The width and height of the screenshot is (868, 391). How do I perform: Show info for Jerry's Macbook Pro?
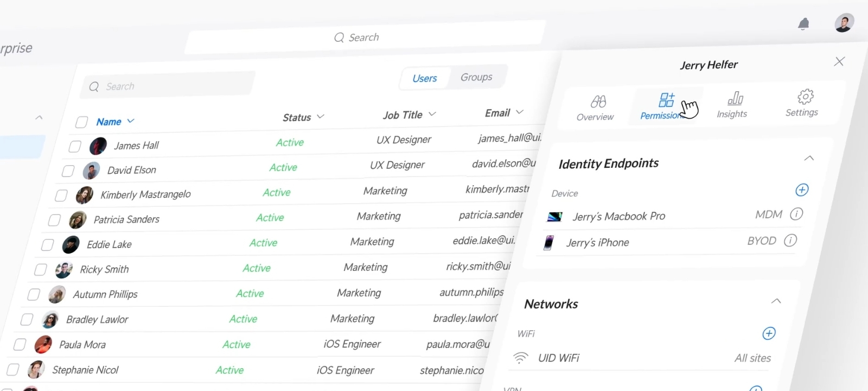796,214
